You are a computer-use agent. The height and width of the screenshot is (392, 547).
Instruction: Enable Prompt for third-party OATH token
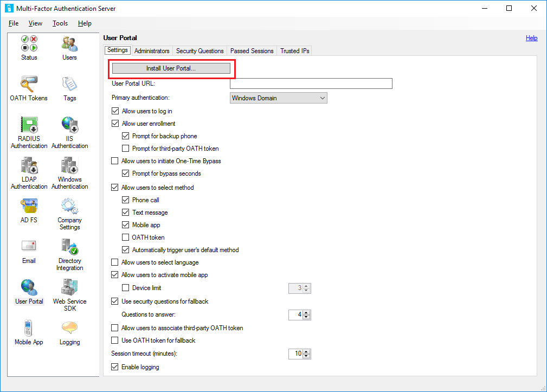tap(125, 148)
